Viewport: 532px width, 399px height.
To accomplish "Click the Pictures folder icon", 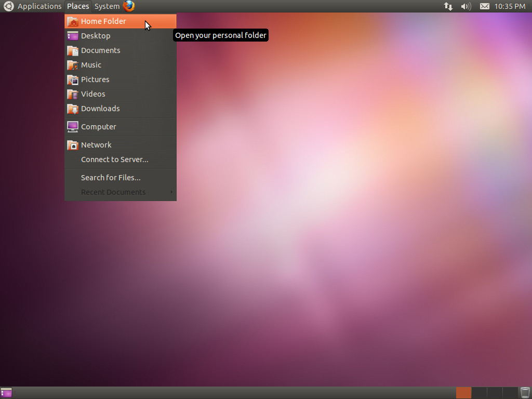I will (x=73, y=79).
